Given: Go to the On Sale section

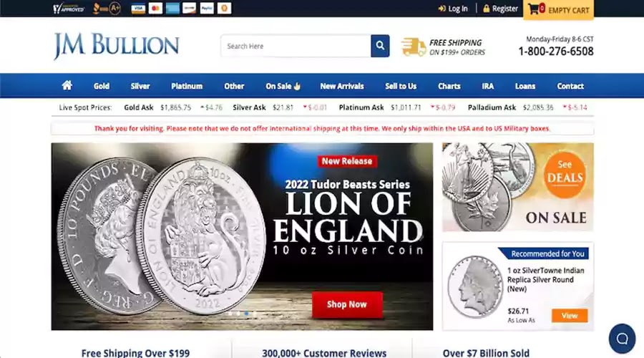Looking at the screenshot, I should pyautogui.click(x=283, y=86).
